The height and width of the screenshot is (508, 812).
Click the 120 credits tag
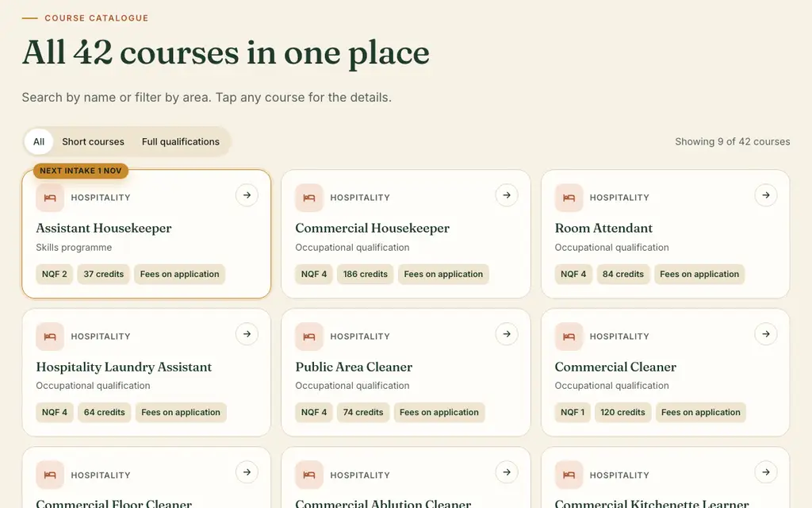622,413
